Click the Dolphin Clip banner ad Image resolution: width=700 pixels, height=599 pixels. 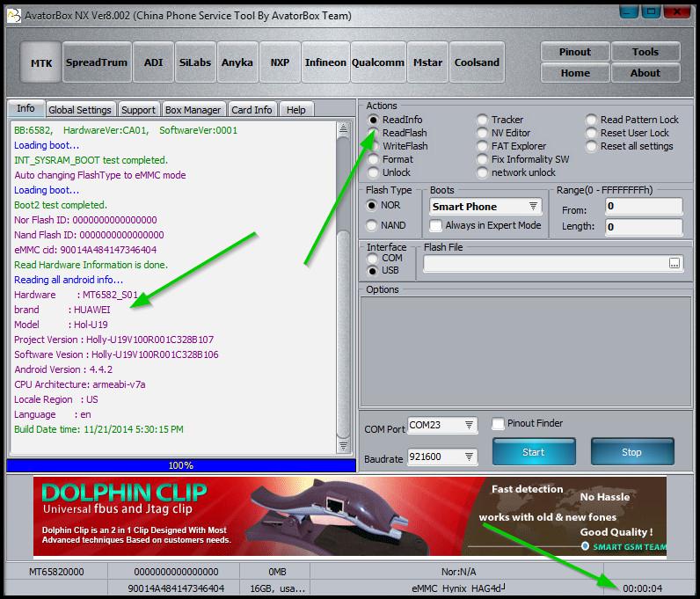pos(350,516)
